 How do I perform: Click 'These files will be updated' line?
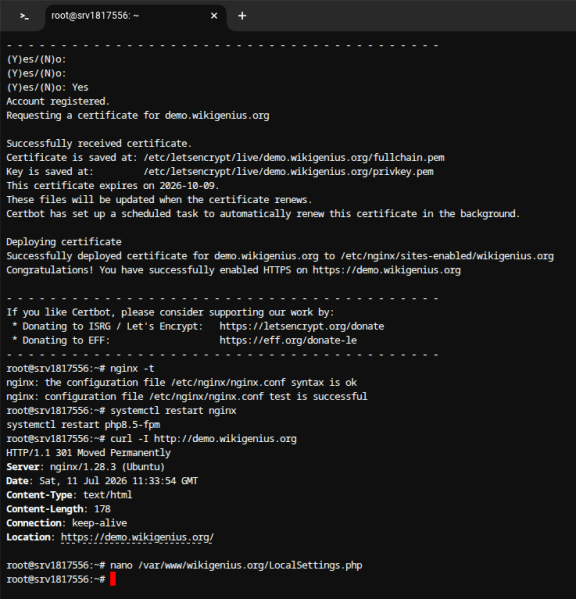(159, 200)
